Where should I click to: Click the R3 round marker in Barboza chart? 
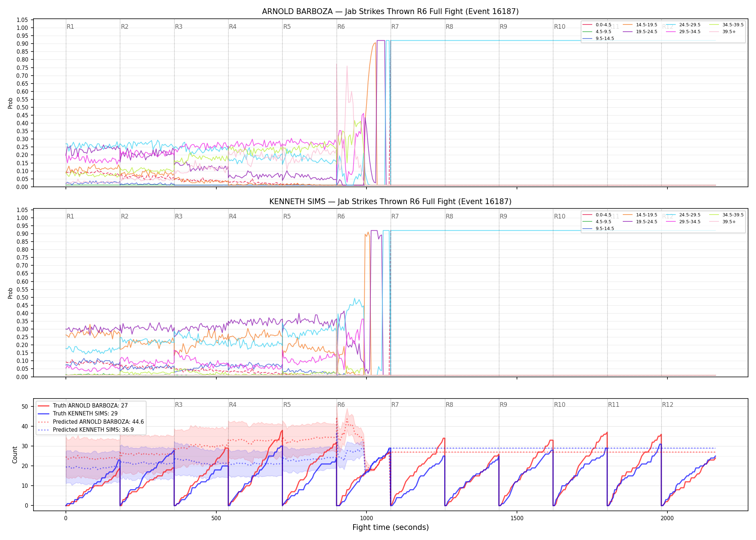[179, 27]
